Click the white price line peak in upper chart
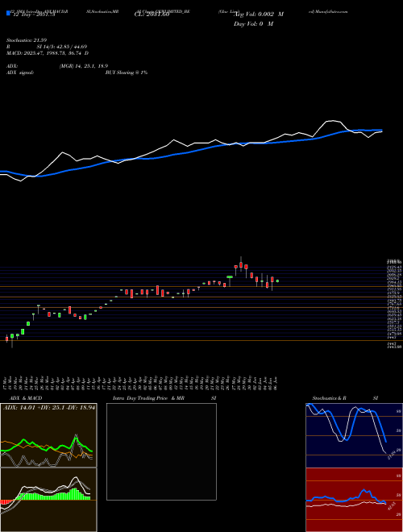The height and width of the screenshot is (532, 403). tap(333, 121)
